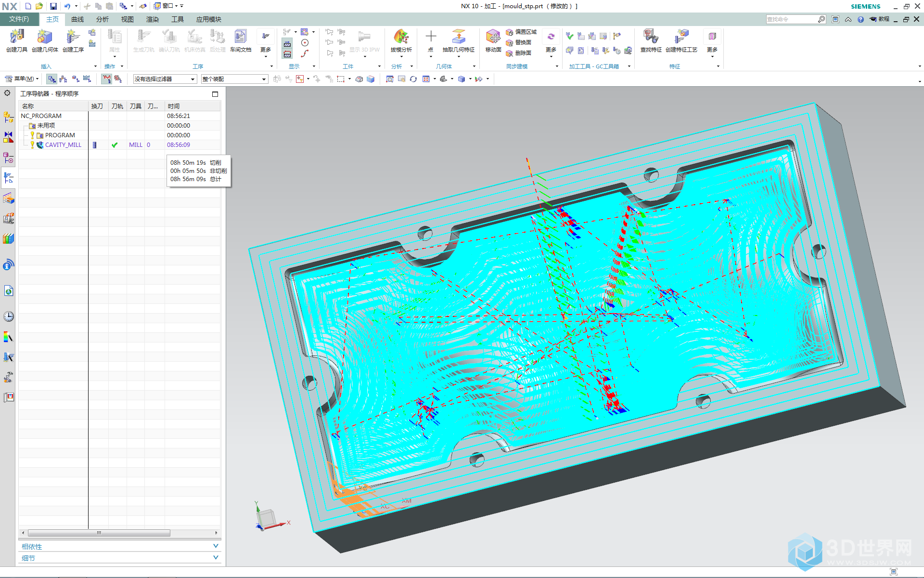Open the Assembly Navigator sidebar icon
This screenshot has height=578, width=924.
coord(8,117)
